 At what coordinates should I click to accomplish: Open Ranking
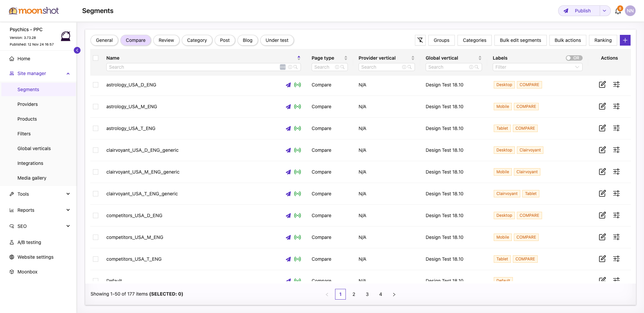(x=603, y=40)
